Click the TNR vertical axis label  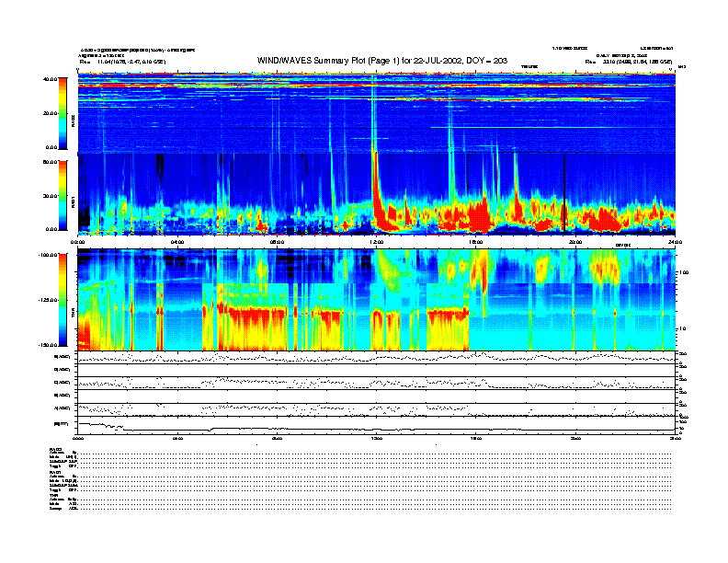(73, 314)
